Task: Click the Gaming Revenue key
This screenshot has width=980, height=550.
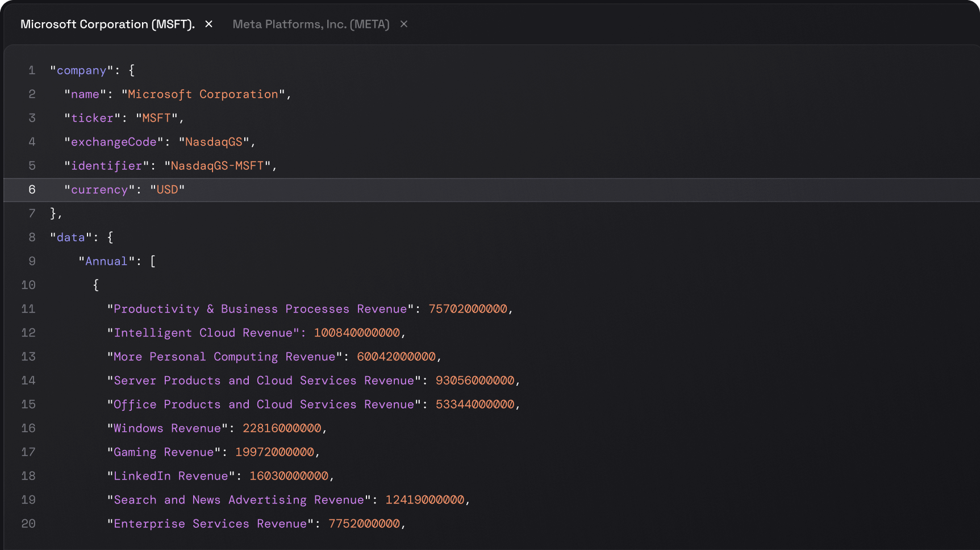Action: tap(164, 452)
